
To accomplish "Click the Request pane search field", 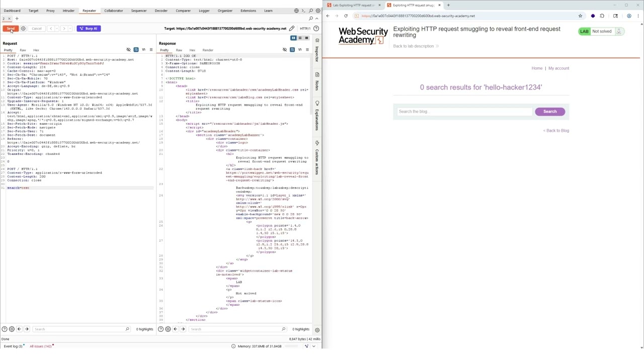I will pos(81,329).
